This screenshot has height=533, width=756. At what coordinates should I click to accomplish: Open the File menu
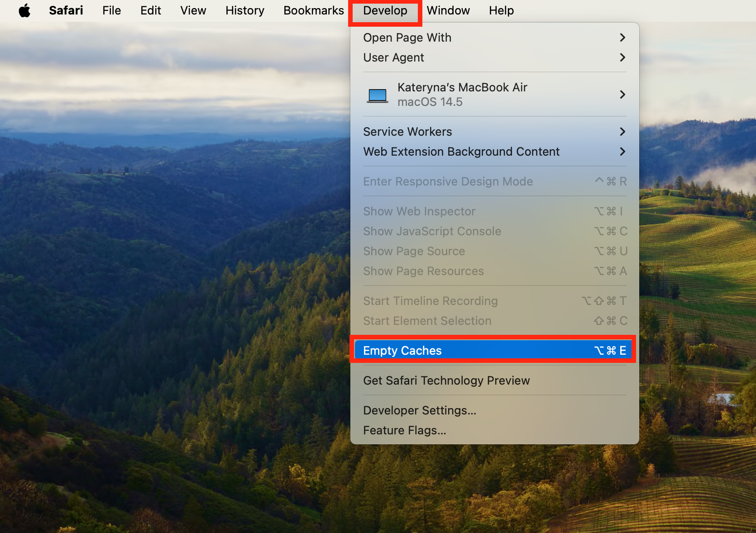click(111, 10)
